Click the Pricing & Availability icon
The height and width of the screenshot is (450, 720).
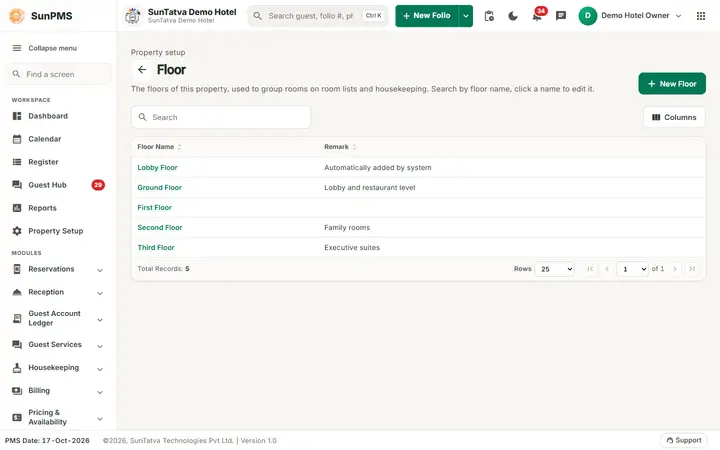click(x=17, y=417)
